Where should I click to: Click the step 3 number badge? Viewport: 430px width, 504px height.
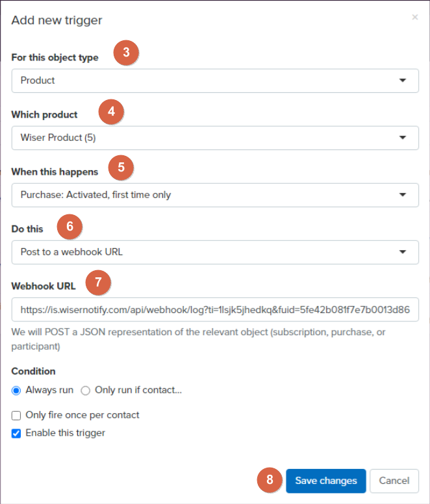pos(127,53)
